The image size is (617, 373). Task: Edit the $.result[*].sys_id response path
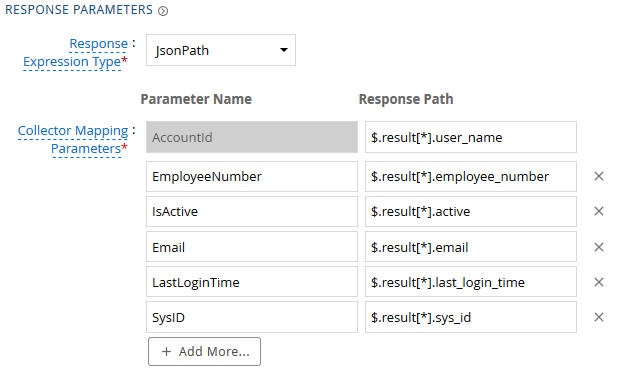471,317
